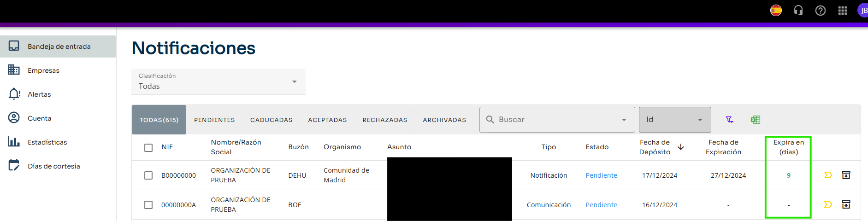This screenshot has height=221, width=868.
Task: Click the building icon beside Empresas
Action: pyautogui.click(x=14, y=70)
